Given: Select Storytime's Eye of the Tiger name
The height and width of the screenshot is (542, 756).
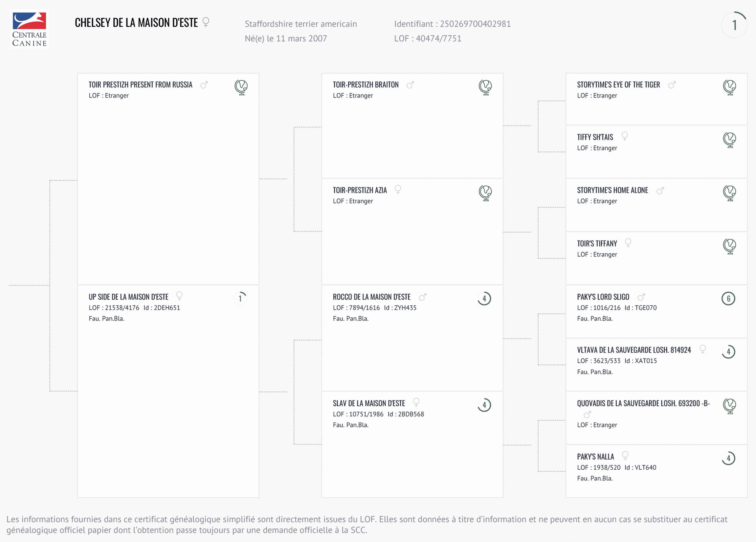Looking at the screenshot, I should point(618,85).
